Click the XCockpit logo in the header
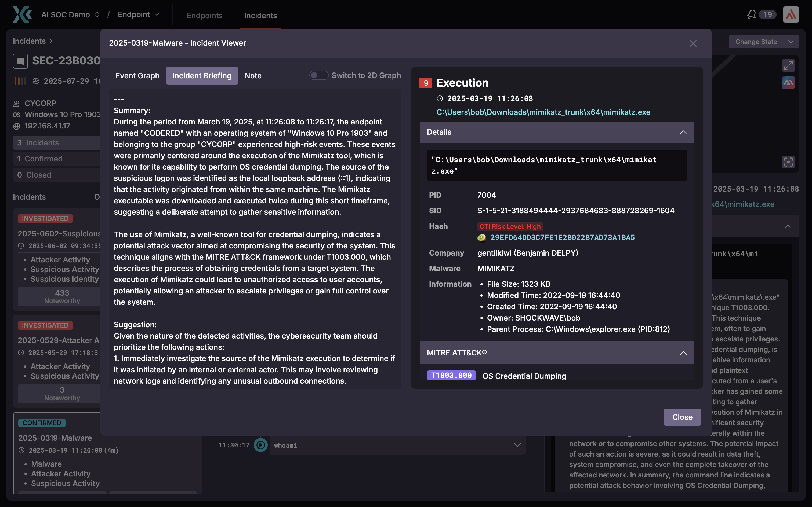812x507 pixels. pyautogui.click(x=22, y=14)
